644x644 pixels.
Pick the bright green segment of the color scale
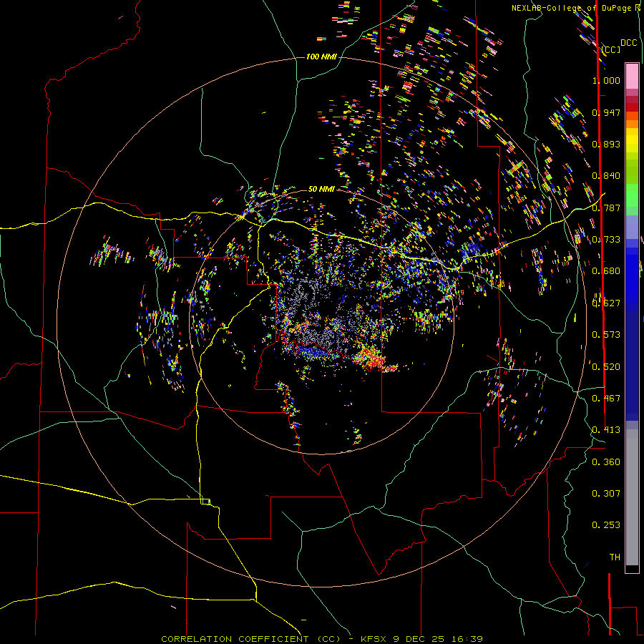[x=632, y=195]
